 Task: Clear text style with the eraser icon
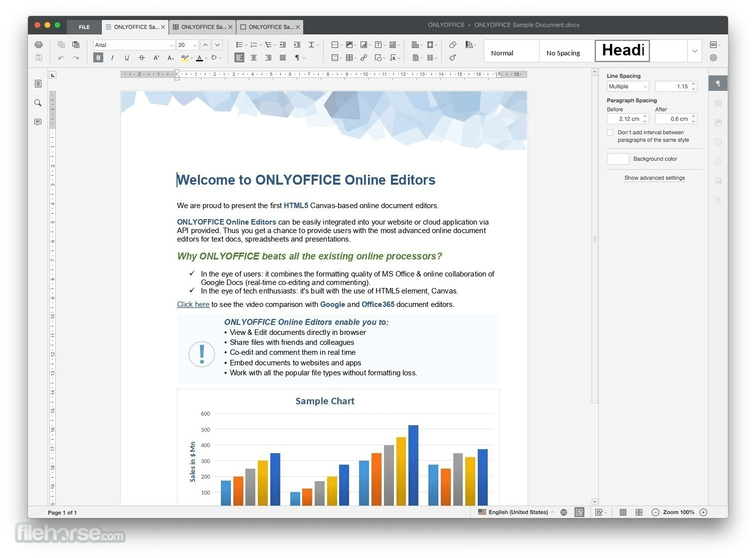pos(453,45)
